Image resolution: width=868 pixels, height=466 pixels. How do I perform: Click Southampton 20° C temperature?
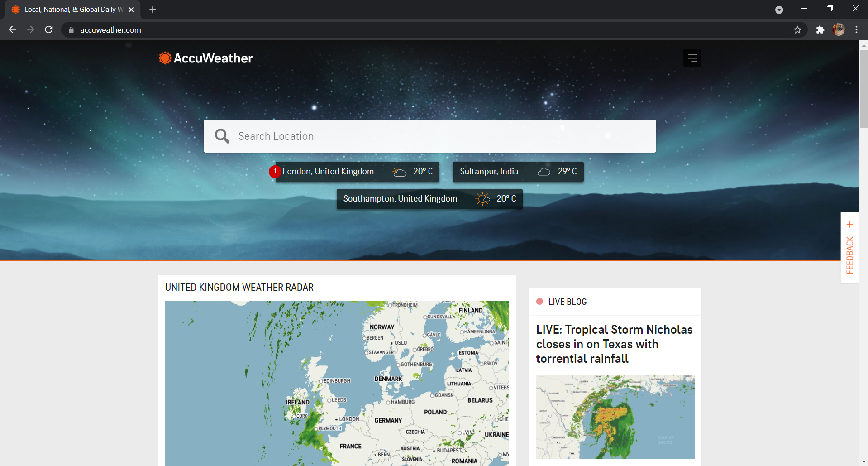pyautogui.click(x=506, y=199)
